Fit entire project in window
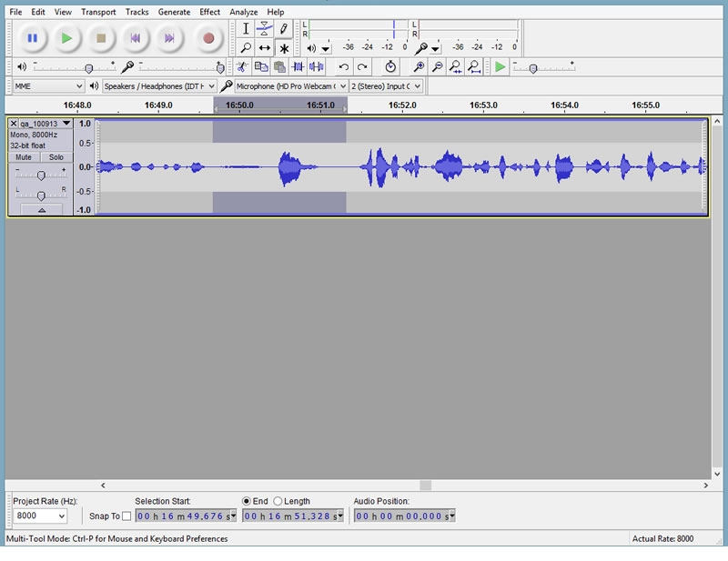The height and width of the screenshot is (561, 728). [x=474, y=66]
